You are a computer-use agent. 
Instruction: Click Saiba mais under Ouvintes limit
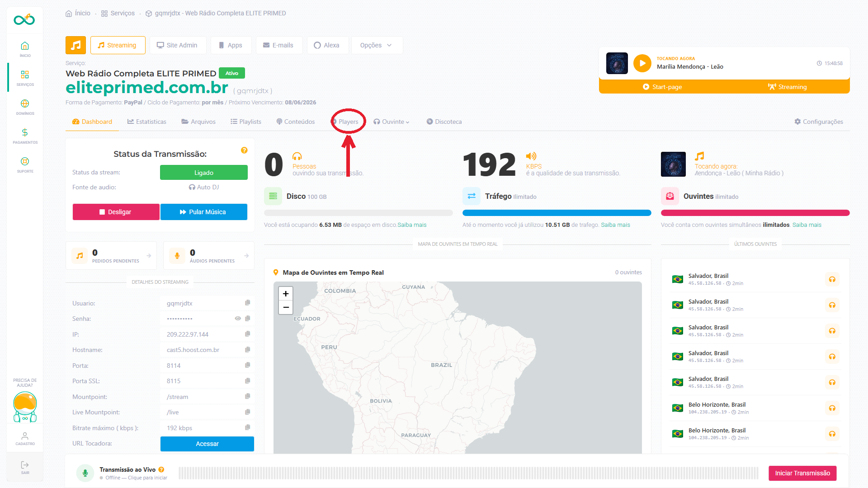807,225
